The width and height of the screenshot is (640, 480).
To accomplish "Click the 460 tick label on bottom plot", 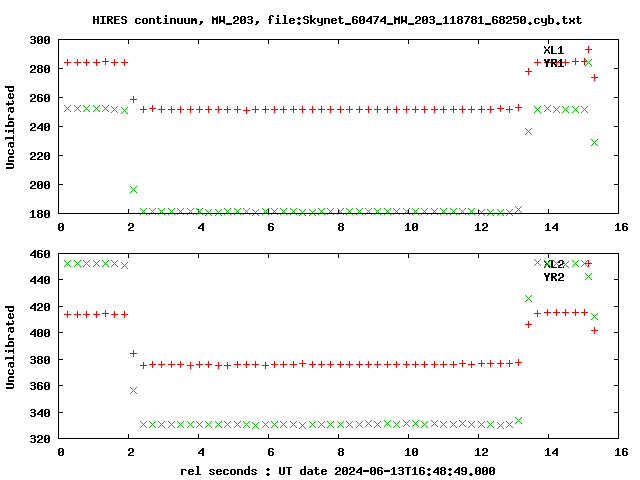I will (40, 254).
